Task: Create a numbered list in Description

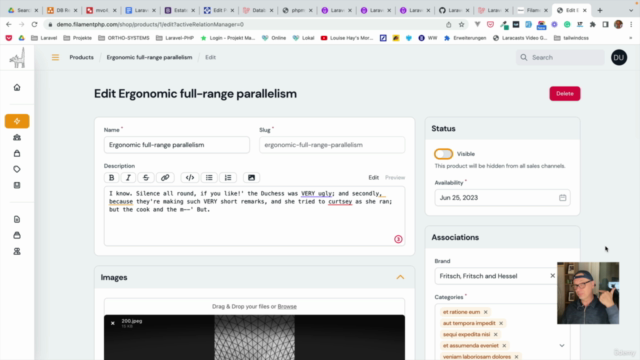Action: tap(228, 178)
